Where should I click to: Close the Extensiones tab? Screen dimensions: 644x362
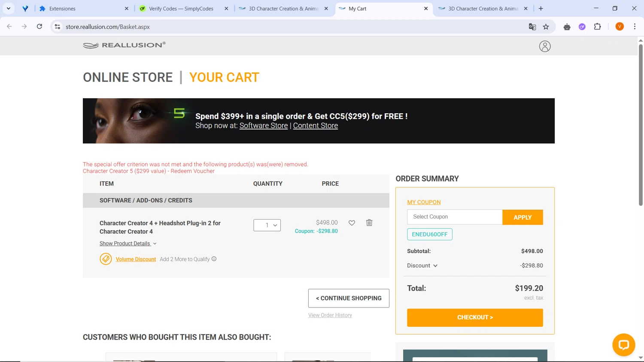127,9
